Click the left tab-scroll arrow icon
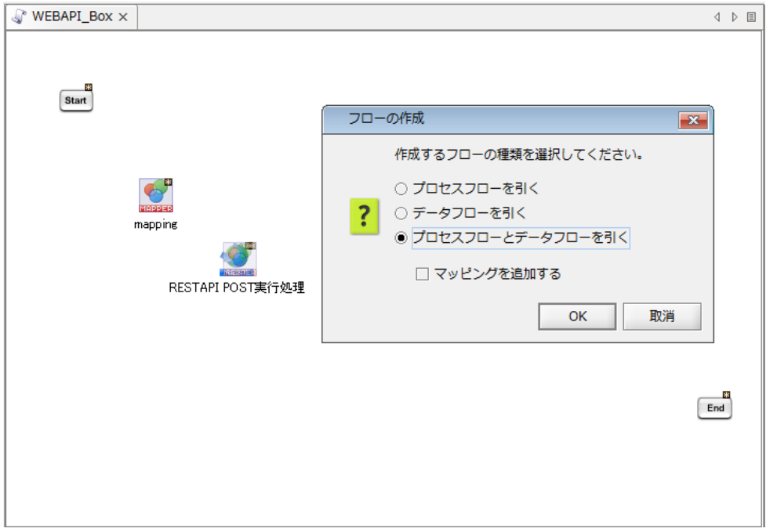The width and height of the screenshot is (766, 532). coord(717,17)
